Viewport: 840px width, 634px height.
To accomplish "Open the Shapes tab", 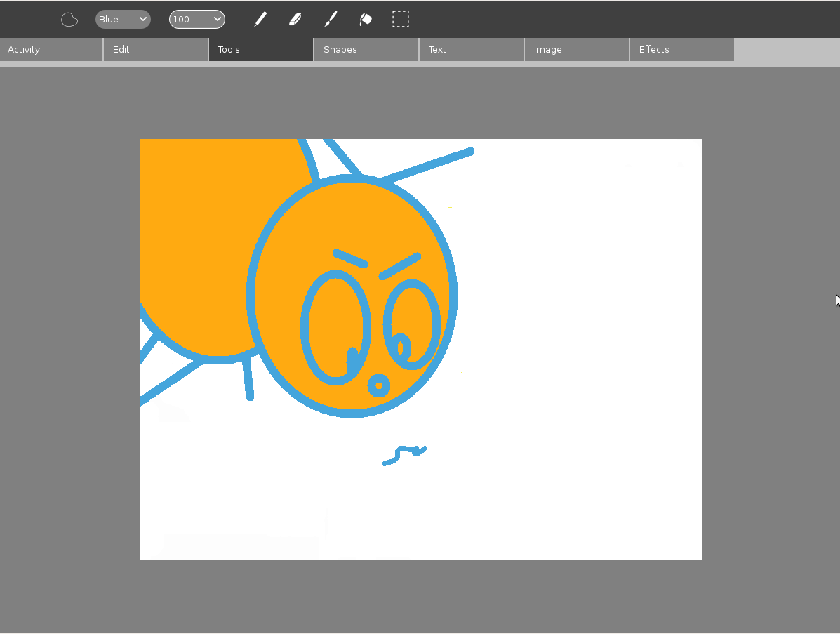I will pyautogui.click(x=366, y=50).
